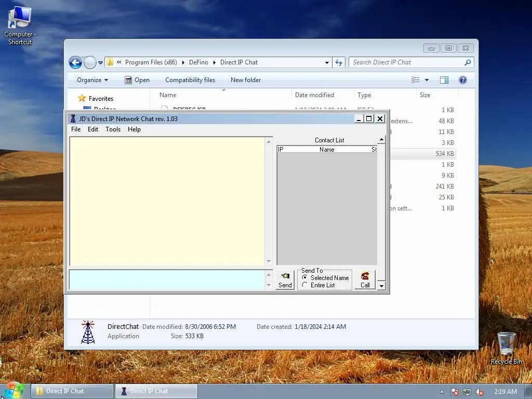Select the file row showing 241 KB
The height and width of the screenshot is (399, 532).
(422, 187)
